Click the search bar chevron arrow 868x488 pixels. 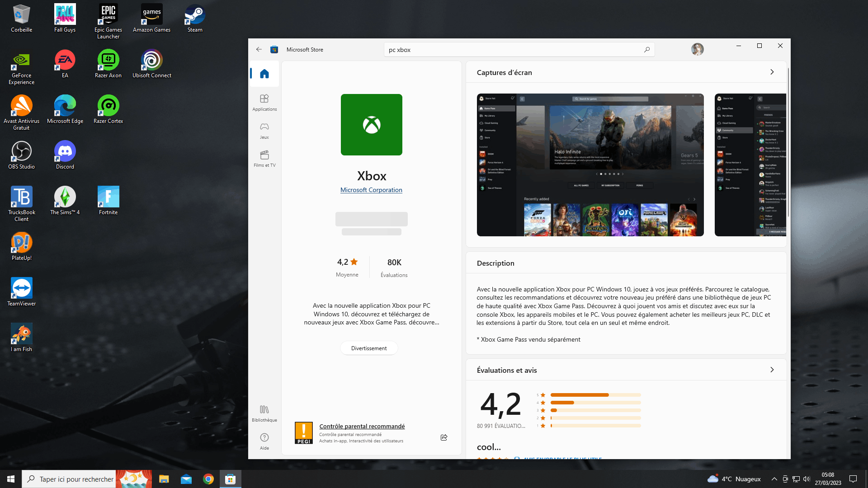(647, 49)
